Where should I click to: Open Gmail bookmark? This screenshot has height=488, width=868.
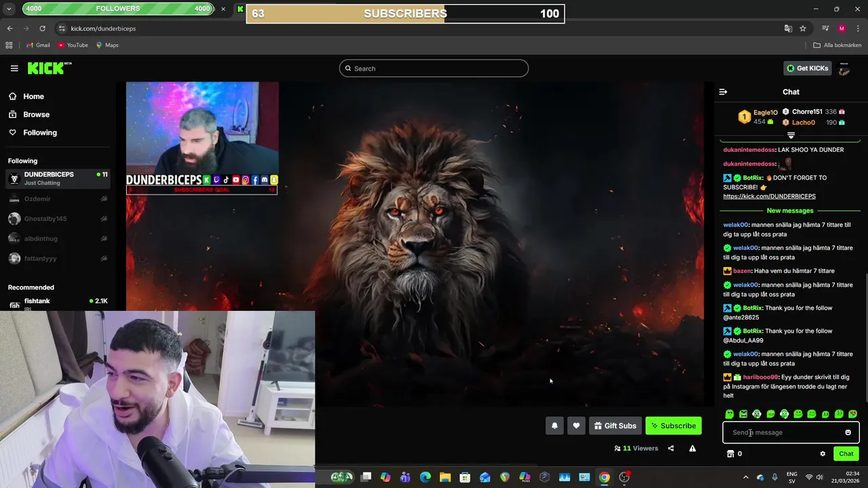pyautogui.click(x=38, y=45)
